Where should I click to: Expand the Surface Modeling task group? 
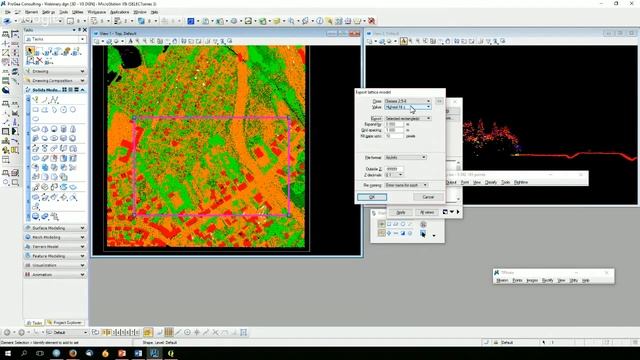pyautogui.click(x=55, y=228)
